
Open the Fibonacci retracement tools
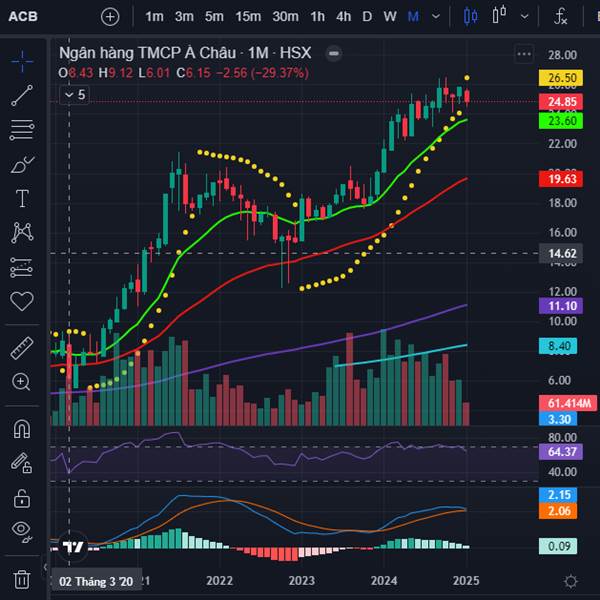(22, 130)
